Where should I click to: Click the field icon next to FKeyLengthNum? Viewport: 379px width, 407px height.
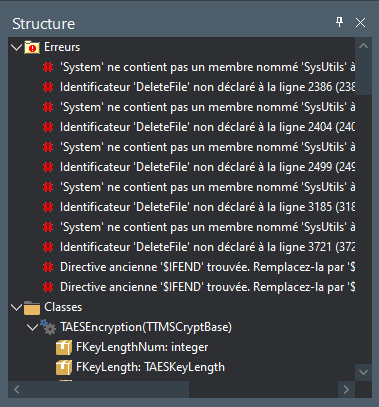point(64,347)
